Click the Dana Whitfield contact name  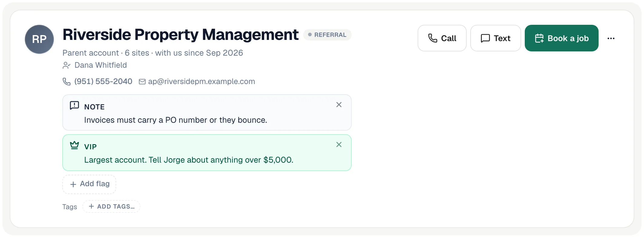[101, 65]
